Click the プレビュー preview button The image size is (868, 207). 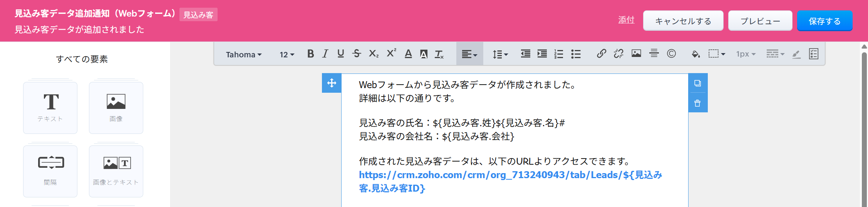(760, 21)
